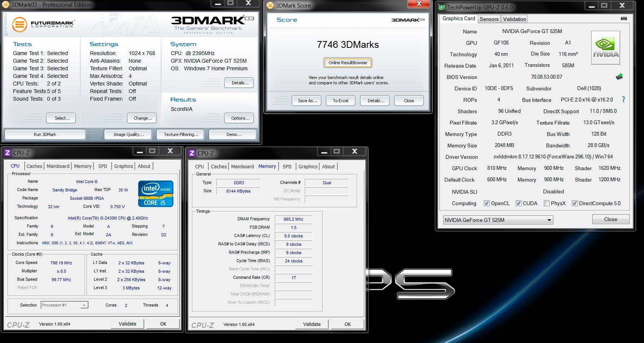Click Close in the 3DMark Score window
Viewport: 644px width, 343px height.
click(x=409, y=101)
